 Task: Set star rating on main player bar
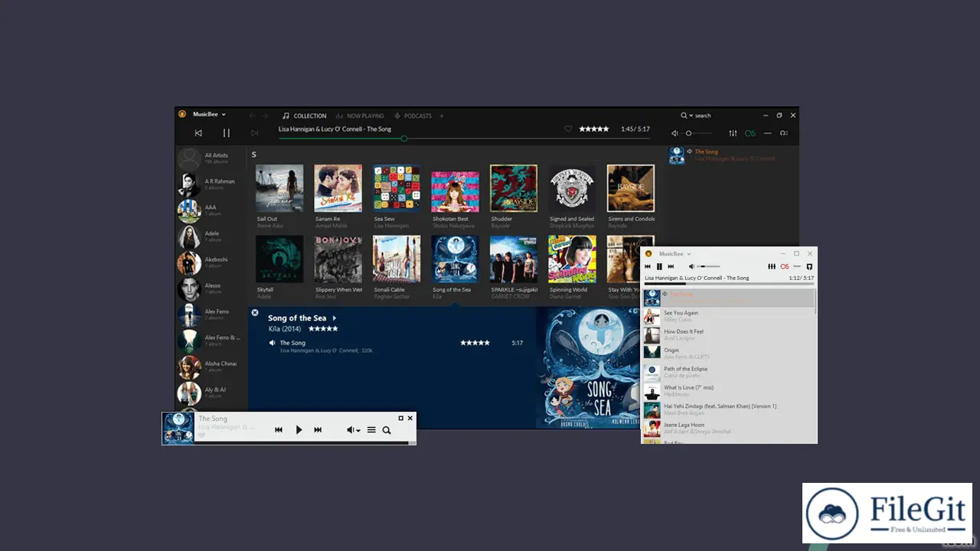(594, 129)
